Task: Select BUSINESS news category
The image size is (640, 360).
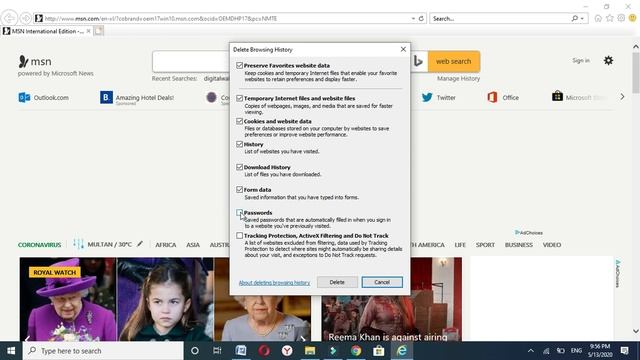Action: point(519,245)
